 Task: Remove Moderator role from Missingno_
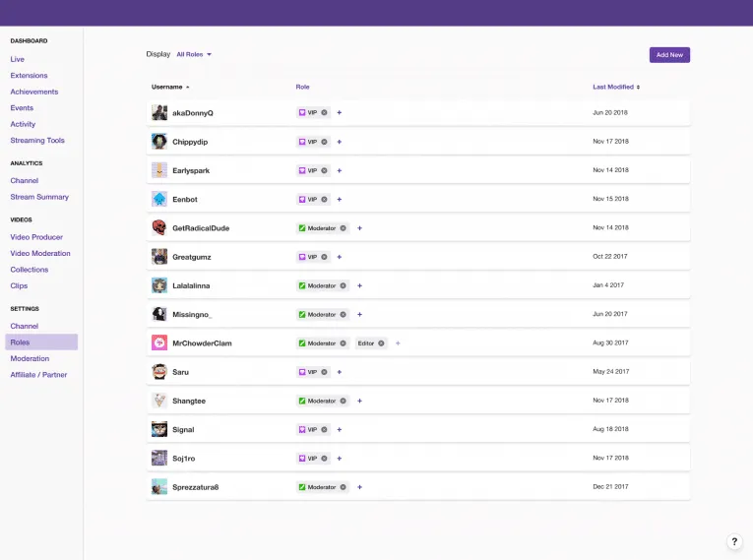pos(343,315)
